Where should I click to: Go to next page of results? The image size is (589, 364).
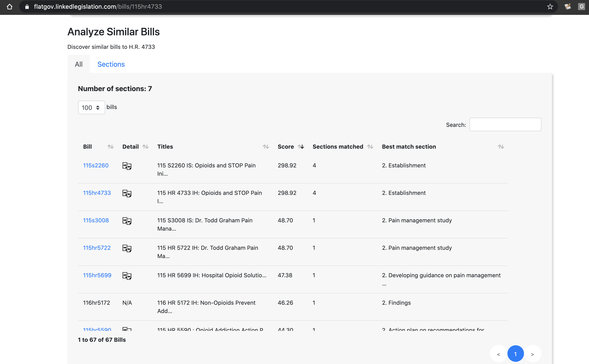click(532, 354)
